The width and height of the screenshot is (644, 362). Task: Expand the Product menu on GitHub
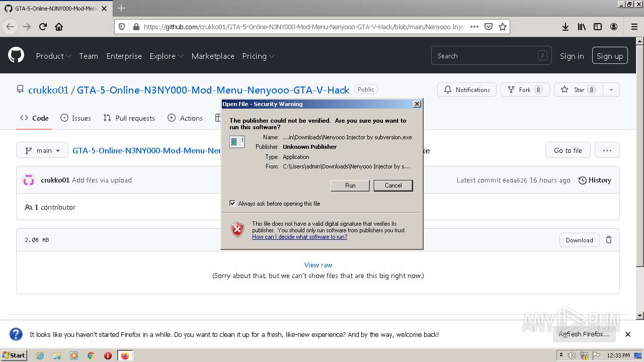coord(53,56)
